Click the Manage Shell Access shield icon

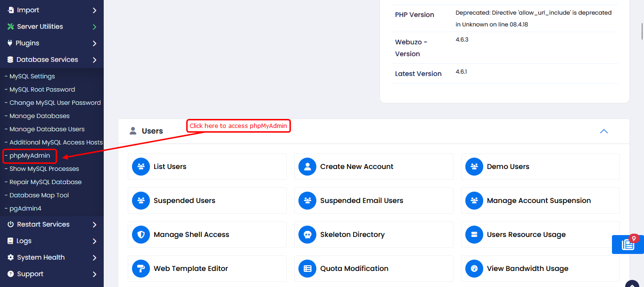(141, 235)
